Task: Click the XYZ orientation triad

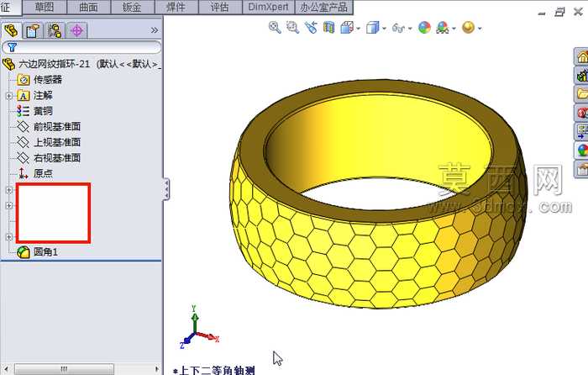Action: 198,328
